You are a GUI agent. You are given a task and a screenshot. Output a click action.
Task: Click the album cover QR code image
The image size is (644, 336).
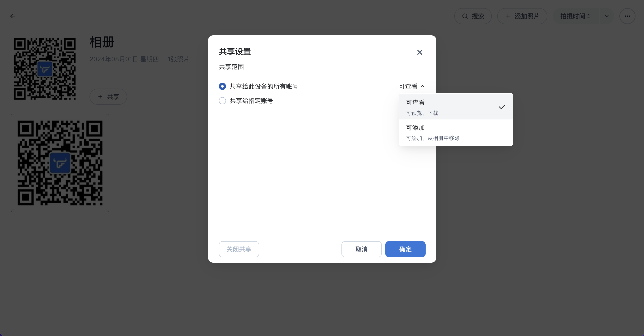click(x=45, y=69)
